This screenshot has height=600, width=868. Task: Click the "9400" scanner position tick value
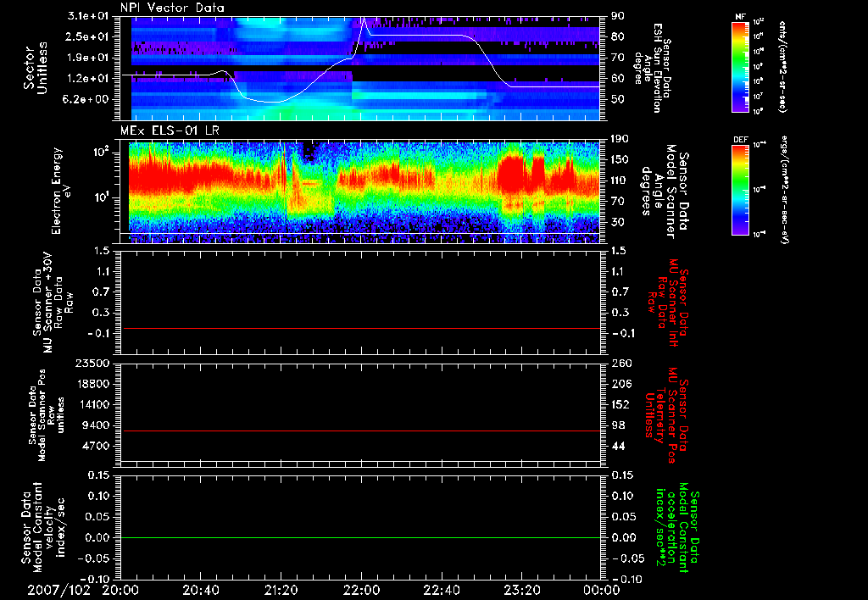(x=95, y=425)
